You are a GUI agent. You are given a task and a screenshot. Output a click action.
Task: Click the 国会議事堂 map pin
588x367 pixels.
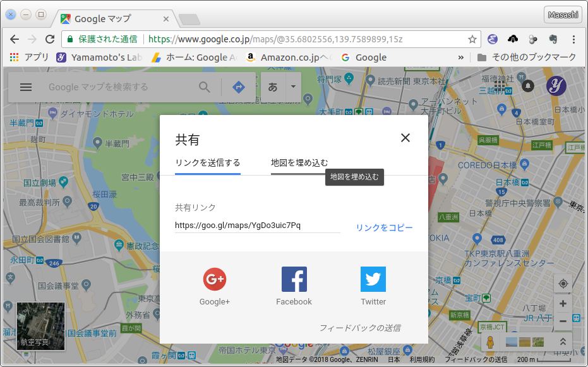coord(87,284)
